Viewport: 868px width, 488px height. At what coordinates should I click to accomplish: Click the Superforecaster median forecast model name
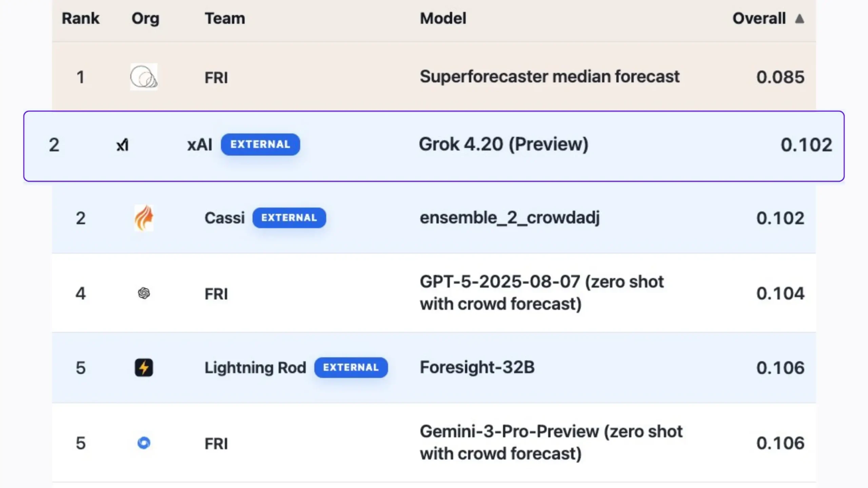[549, 77]
